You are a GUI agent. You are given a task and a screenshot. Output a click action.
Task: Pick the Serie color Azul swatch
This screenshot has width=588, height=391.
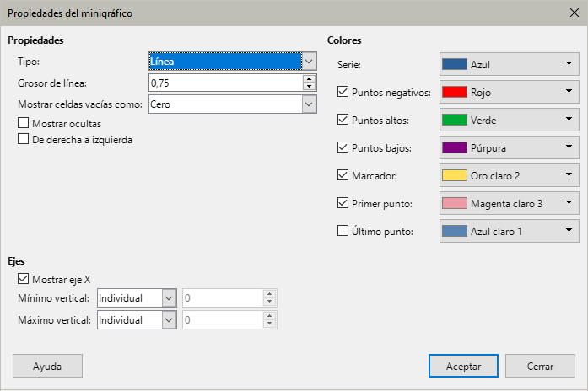coord(509,64)
